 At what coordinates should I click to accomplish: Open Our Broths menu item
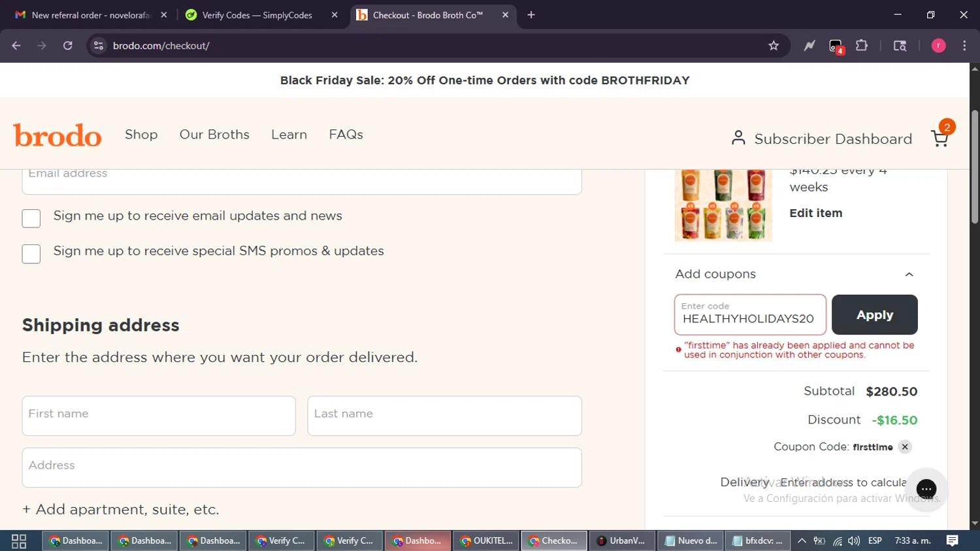214,135
